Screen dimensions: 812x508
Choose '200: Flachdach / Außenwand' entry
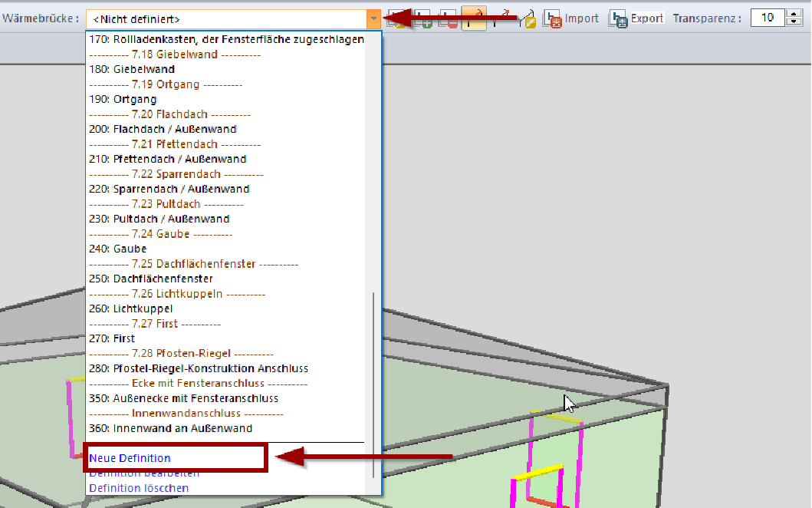coord(175,129)
